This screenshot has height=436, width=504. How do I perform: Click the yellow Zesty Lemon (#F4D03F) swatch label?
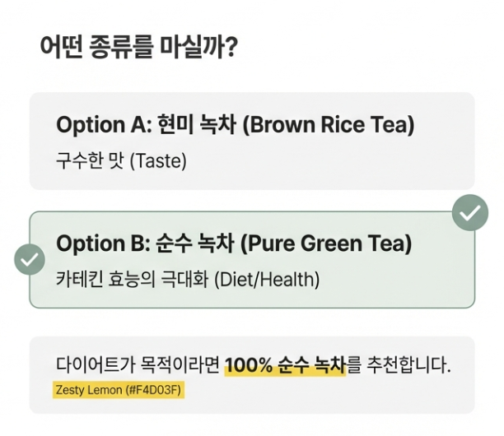(x=119, y=390)
